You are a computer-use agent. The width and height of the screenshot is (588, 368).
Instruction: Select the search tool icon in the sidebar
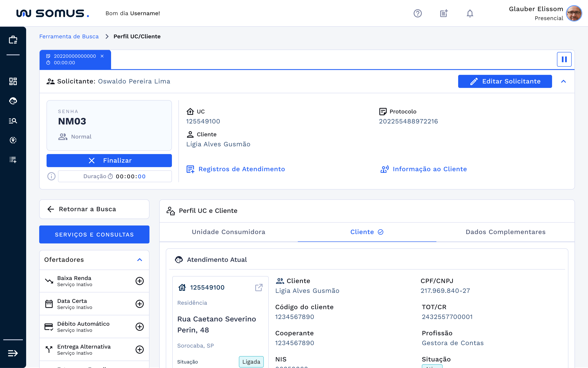tap(13, 120)
